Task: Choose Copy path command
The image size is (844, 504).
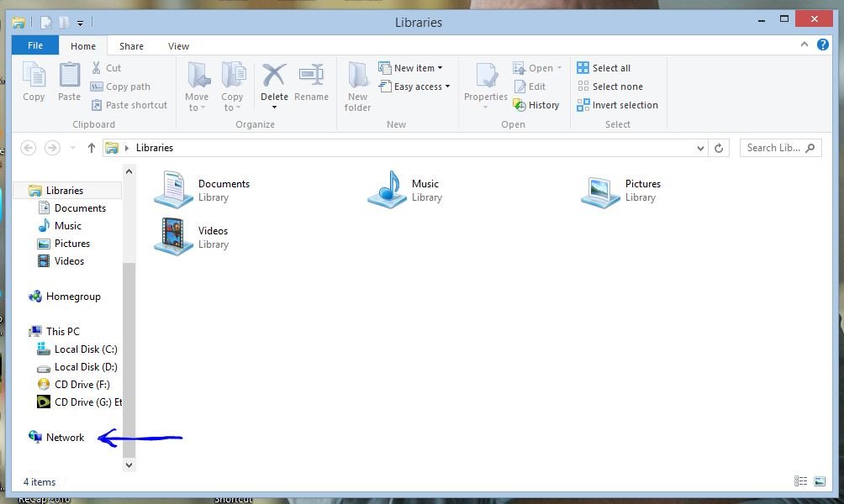Action: (120, 87)
